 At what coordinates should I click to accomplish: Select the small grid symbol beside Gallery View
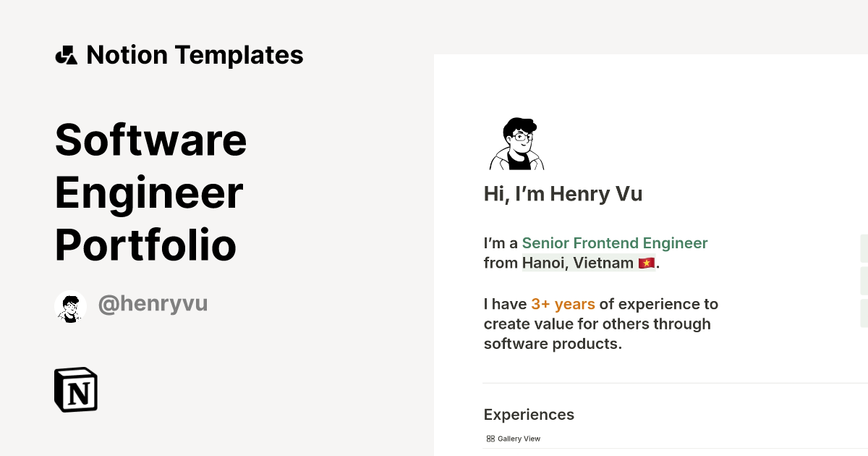[491, 438]
